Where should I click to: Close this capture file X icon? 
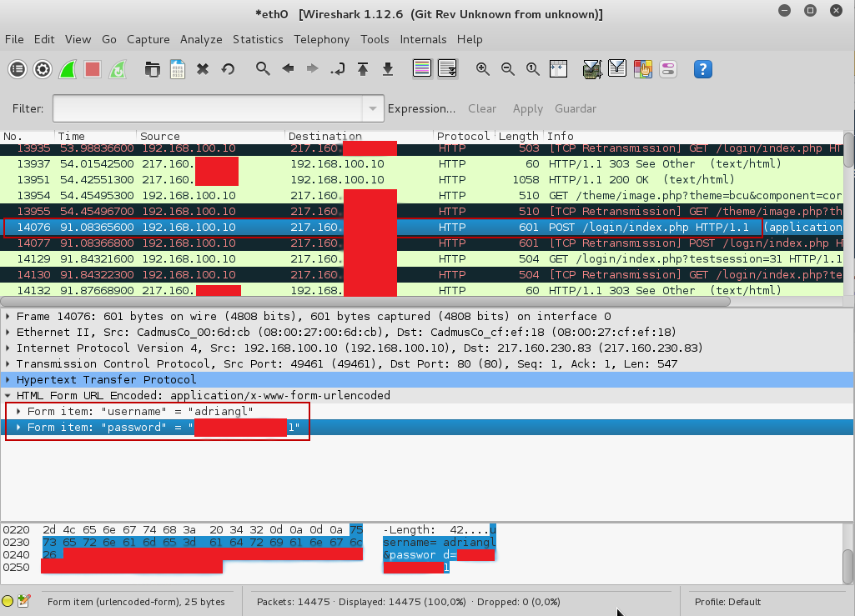pos(203,69)
